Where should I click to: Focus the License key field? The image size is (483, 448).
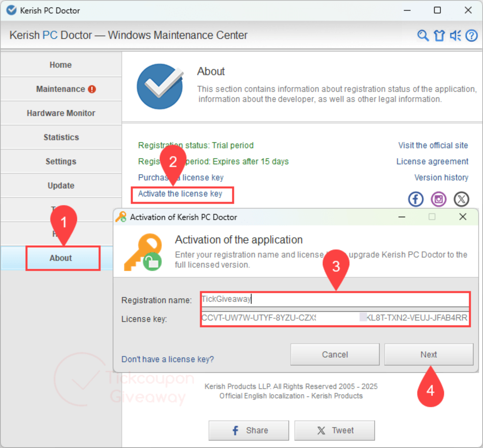(x=335, y=318)
